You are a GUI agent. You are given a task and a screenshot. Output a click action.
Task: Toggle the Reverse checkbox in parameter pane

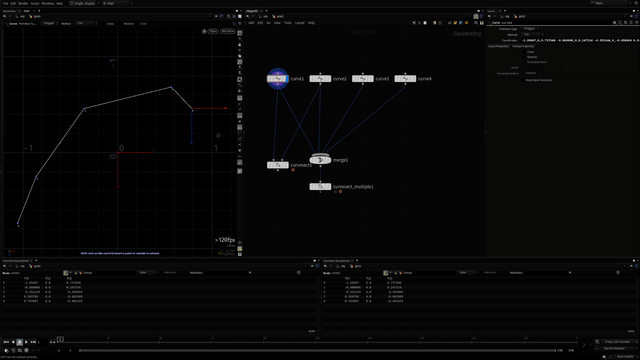(524, 57)
